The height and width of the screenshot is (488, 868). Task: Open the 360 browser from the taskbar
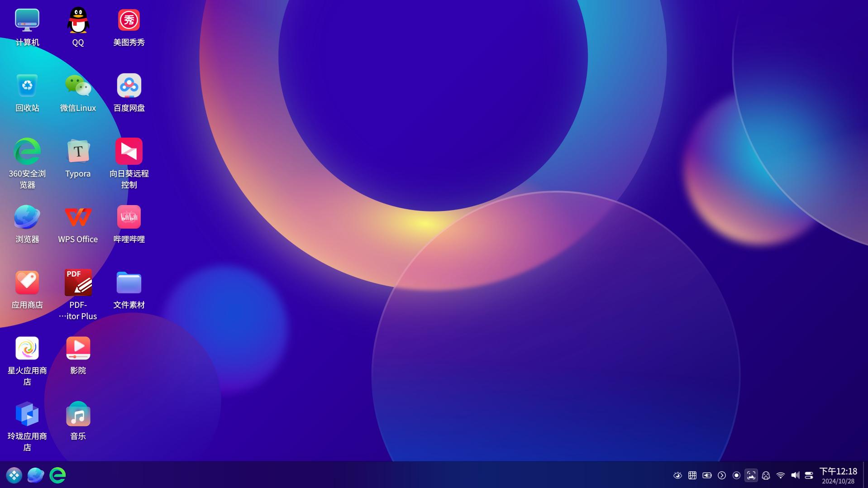(57, 475)
